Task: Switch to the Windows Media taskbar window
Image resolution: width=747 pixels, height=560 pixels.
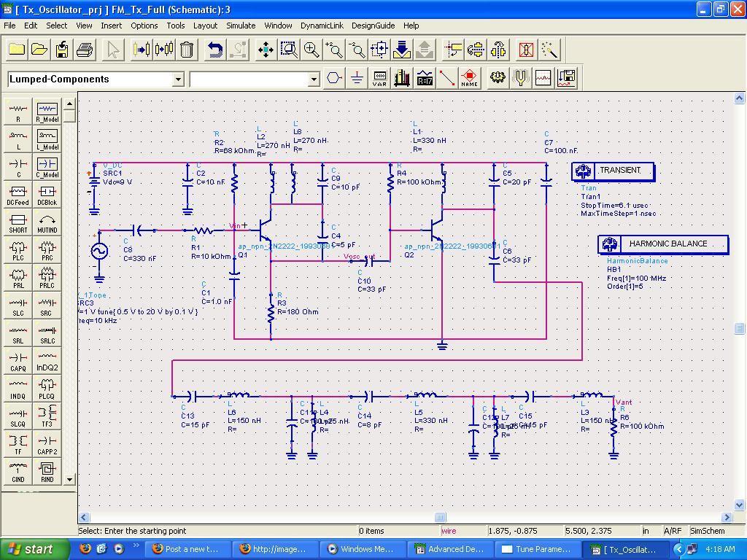Action: tap(362, 549)
